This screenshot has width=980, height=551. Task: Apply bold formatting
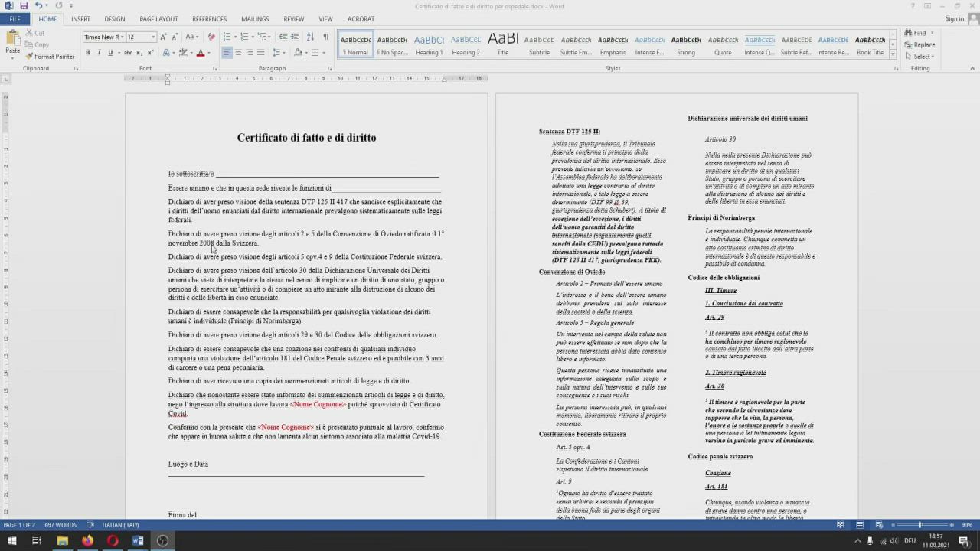click(87, 53)
